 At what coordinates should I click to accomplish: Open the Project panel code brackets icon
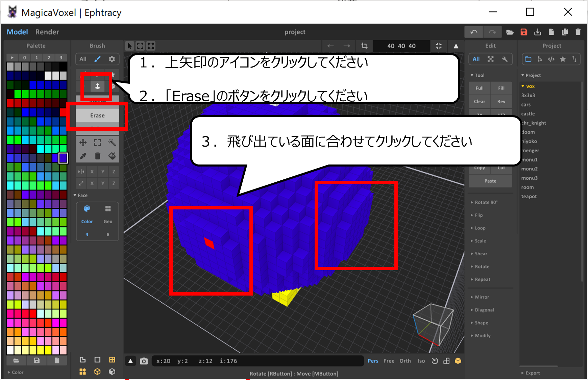click(x=551, y=59)
